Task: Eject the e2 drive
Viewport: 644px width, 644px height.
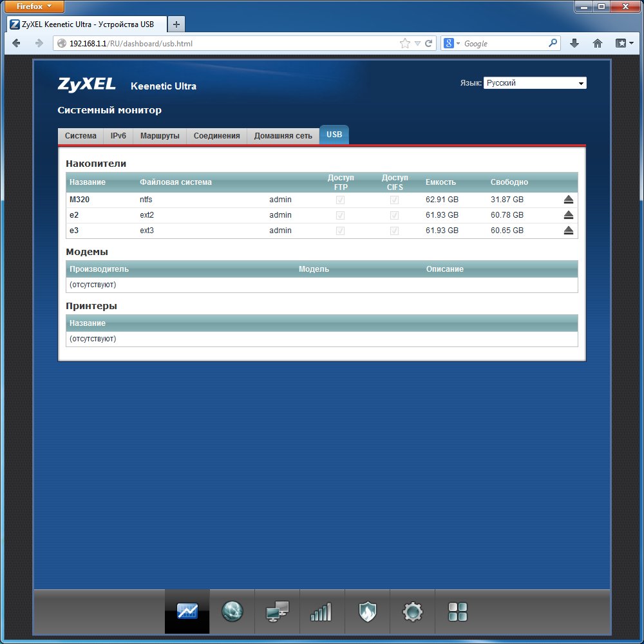Action: pos(569,215)
